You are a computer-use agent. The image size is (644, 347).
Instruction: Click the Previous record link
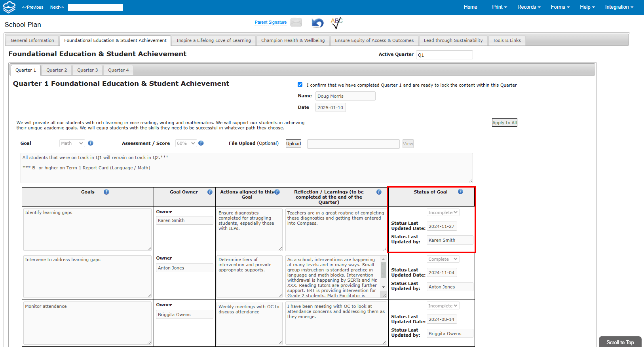(32, 7)
